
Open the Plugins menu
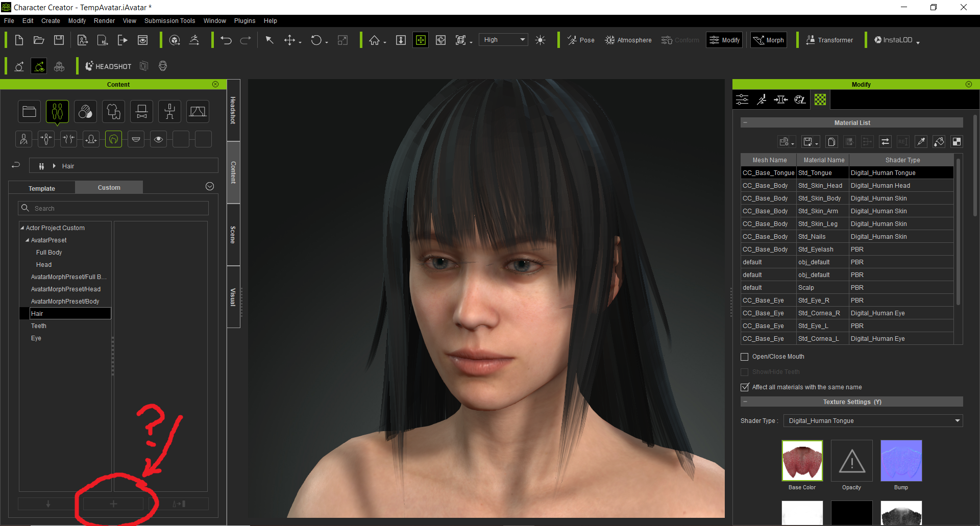[244, 21]
